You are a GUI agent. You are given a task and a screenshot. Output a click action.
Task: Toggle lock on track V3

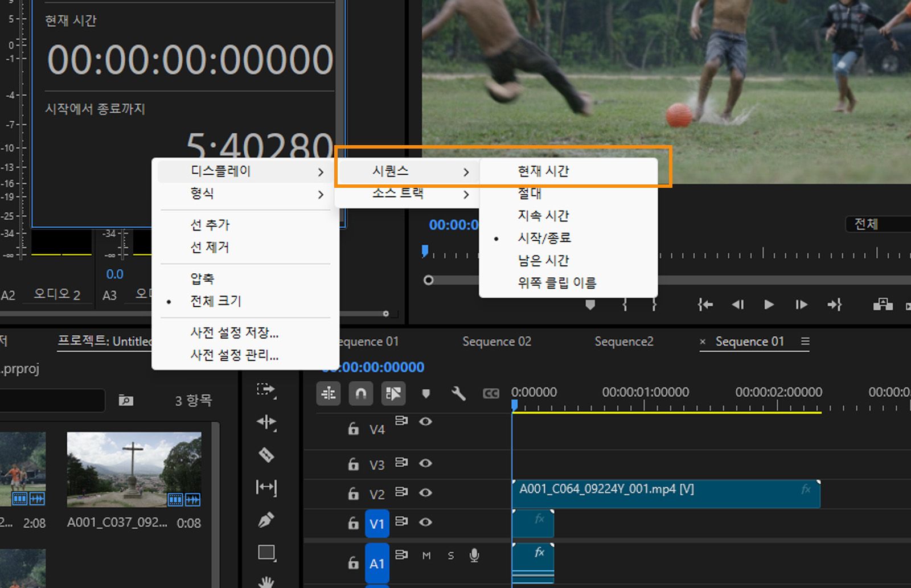354,464
